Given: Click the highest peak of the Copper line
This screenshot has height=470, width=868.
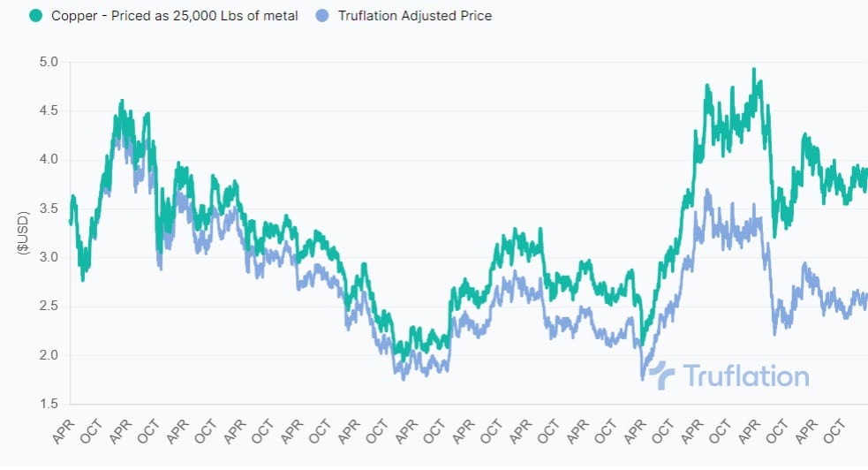Looking at the screenshot, I should tap(753, 69).
